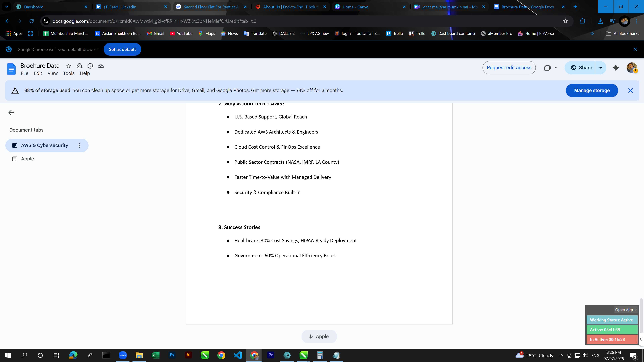Screen dimensions: 644x362
Task: Click Open App in tracker widget
Action: [x=626, y=310]
